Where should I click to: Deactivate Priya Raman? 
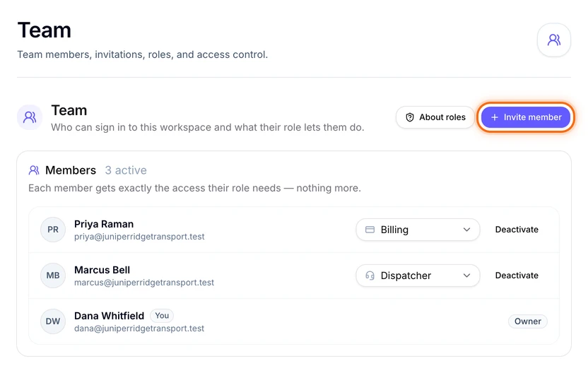(517, 230)
